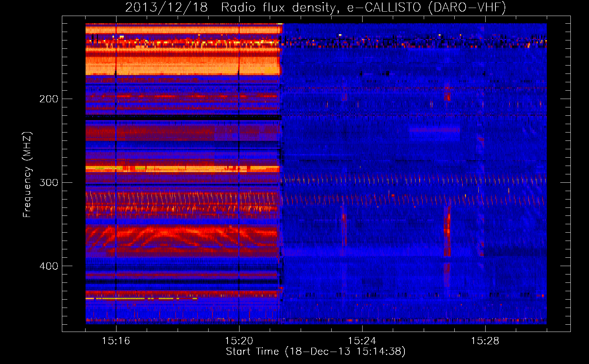Viewport: 589px width, 364px height.
Task: Click the 15:24 time tick label
Action: click(x=362, y=341)
